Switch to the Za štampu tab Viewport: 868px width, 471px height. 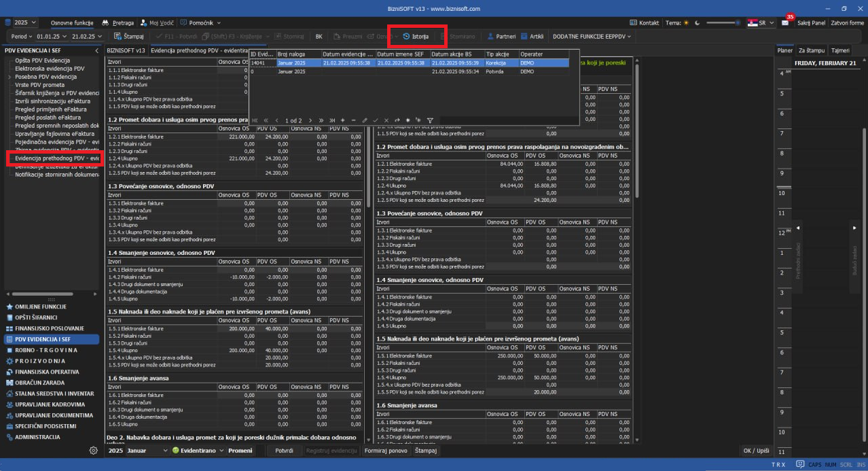812,50
